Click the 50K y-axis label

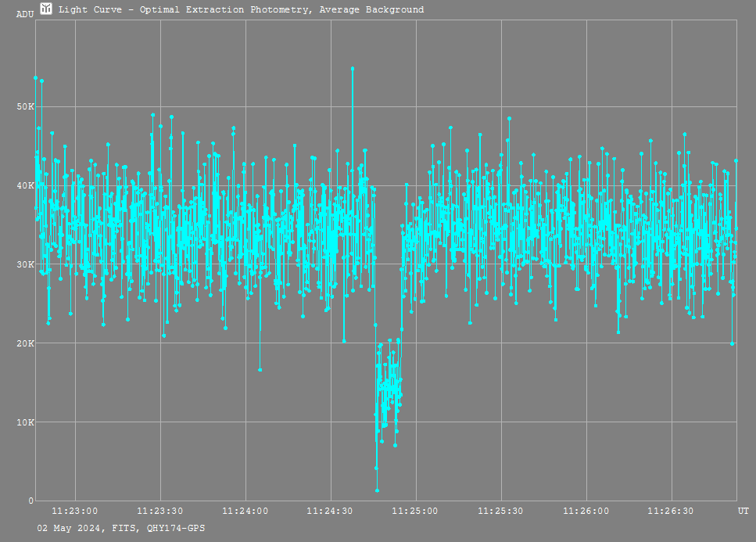(x=26, y=106)
